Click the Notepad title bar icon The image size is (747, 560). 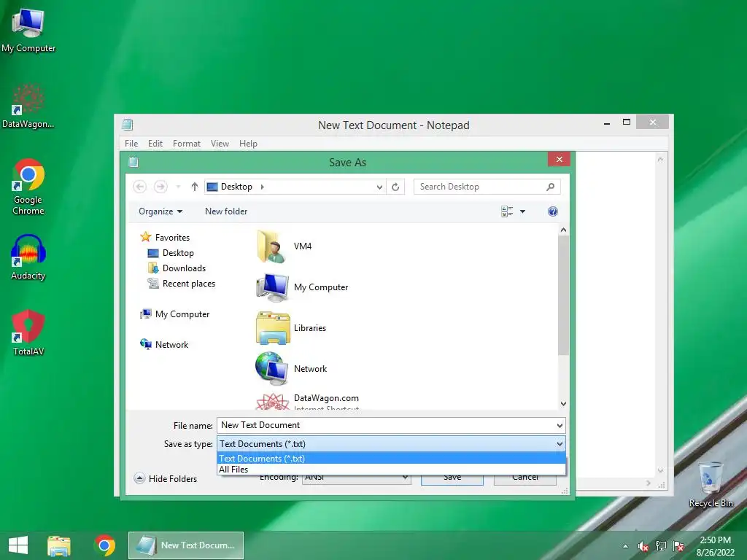point(127,125)
